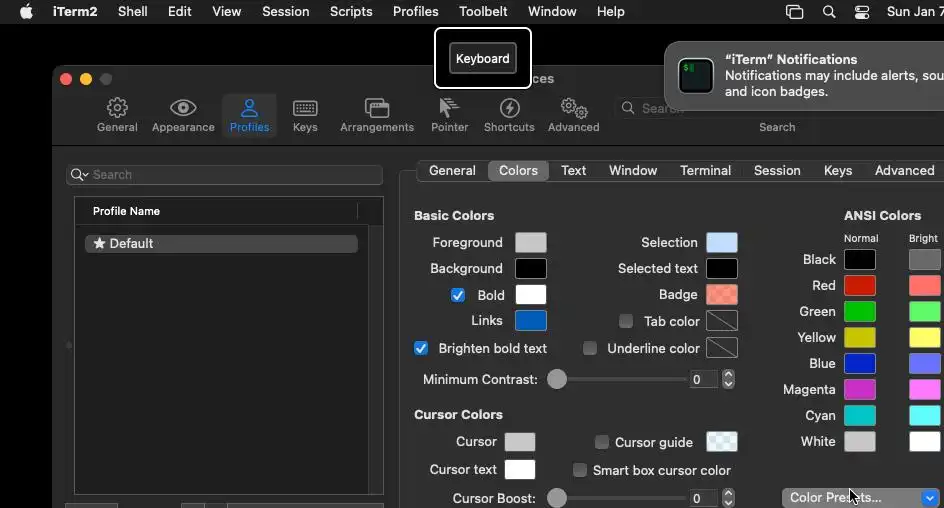Enable Smart box cursor color checkbox

580,470
